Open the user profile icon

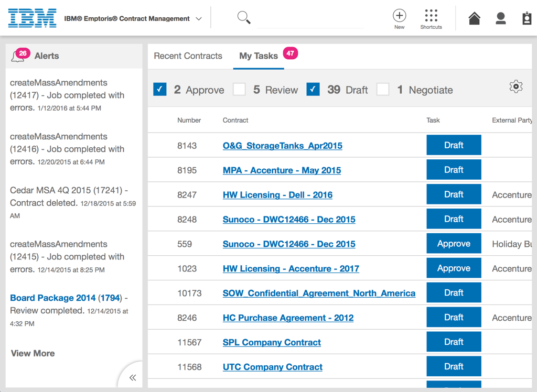pyautogui.click(x=501, y=18)
